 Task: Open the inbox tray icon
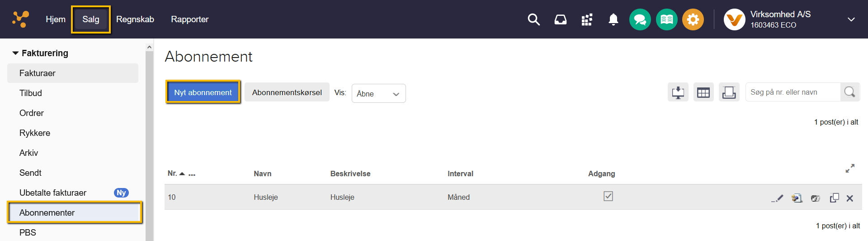(561, 19)
